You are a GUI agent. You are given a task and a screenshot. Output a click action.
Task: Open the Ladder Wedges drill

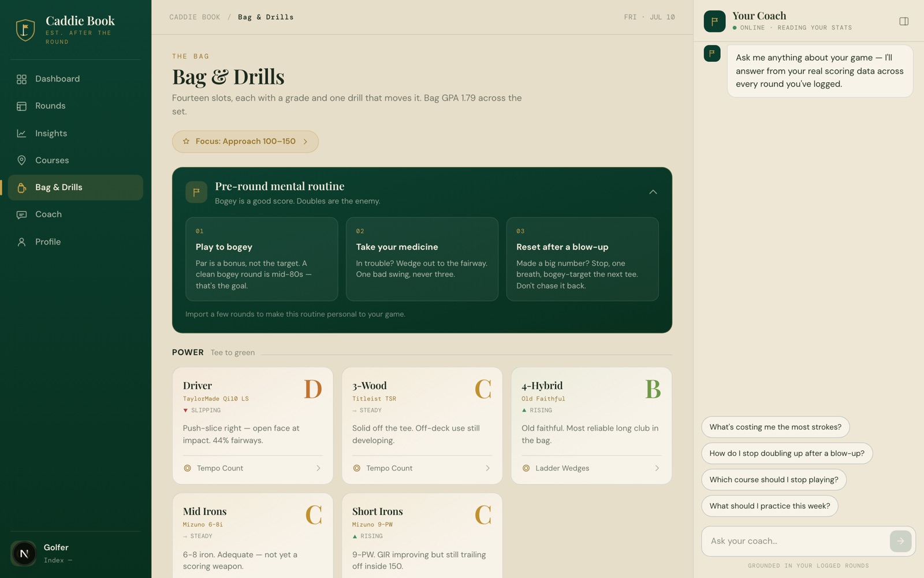pyautogui.click(x=591, y=468)
